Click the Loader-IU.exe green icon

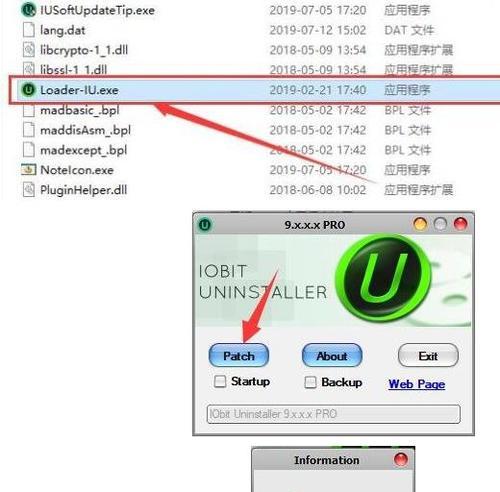point(29,90)
